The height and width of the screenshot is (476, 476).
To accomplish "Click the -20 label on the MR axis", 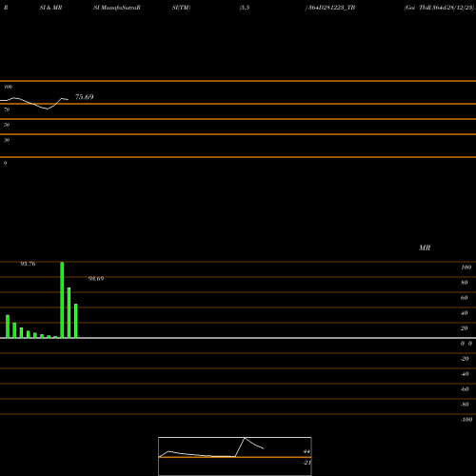I will coord(465,359).
